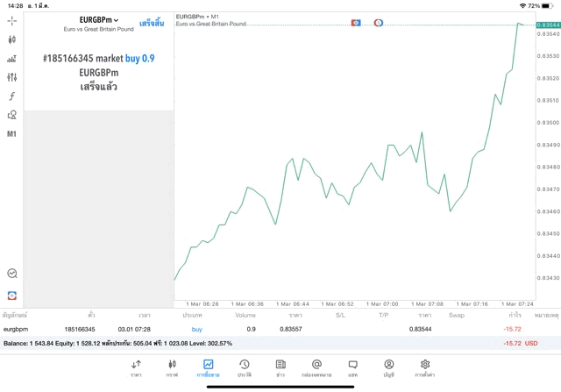Image resolution: width=561 pixels, height=392 pixels.
Task: Open chart settings sliders icon
Action: 11,77
